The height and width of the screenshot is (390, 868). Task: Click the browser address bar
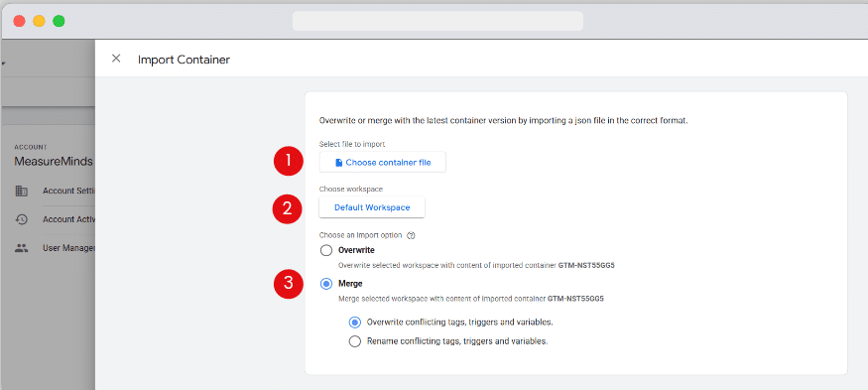pyautogui.click(x=437, y=21)
